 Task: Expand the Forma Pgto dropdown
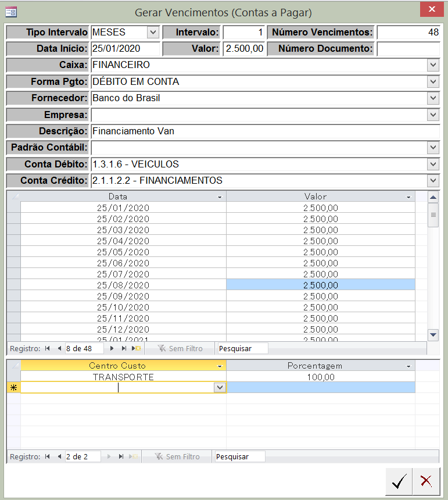point(433,82)
